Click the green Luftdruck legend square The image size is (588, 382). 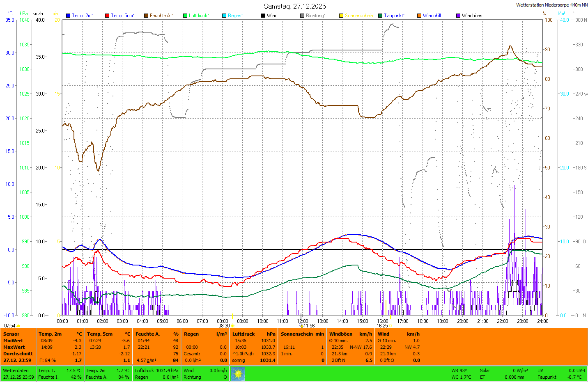185,16
